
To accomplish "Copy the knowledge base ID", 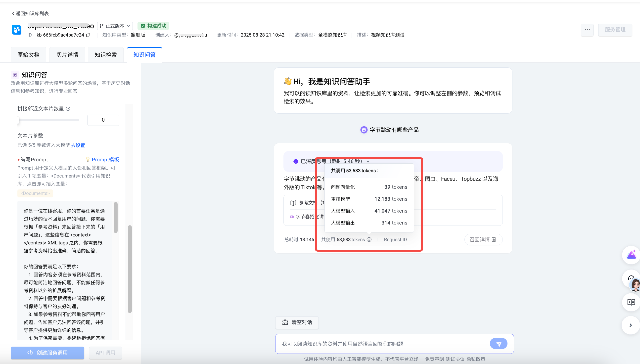I will tap(88, 35).
